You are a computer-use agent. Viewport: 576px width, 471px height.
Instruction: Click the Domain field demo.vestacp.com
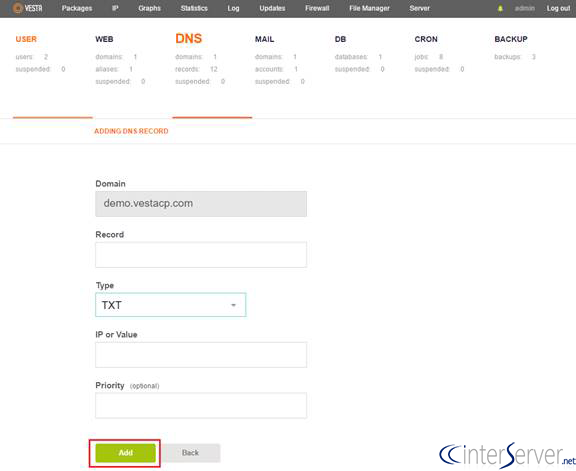(x=201, y=204)
